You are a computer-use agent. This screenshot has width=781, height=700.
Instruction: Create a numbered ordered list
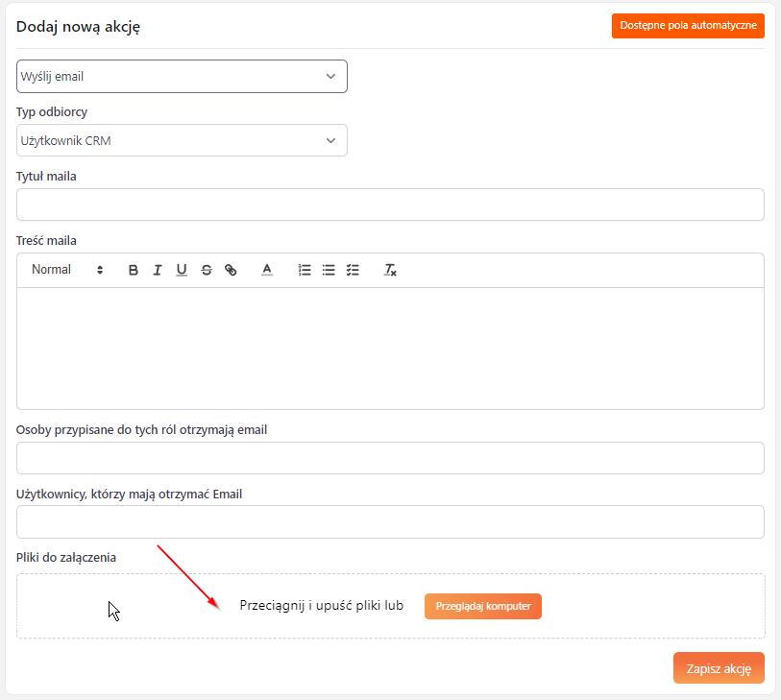[x=305, y=271]
